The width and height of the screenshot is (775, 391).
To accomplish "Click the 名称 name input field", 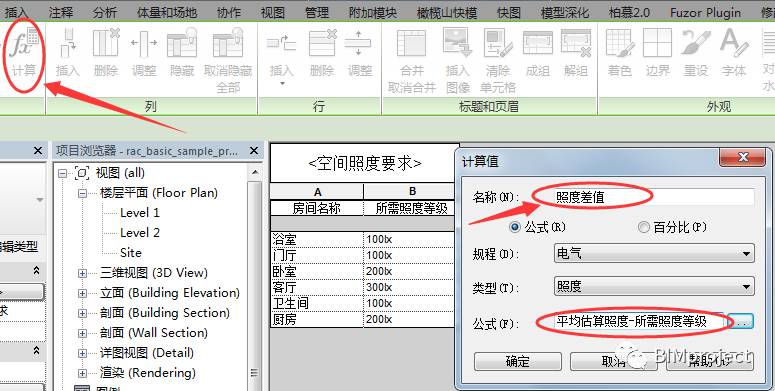I will click(654, 197).
